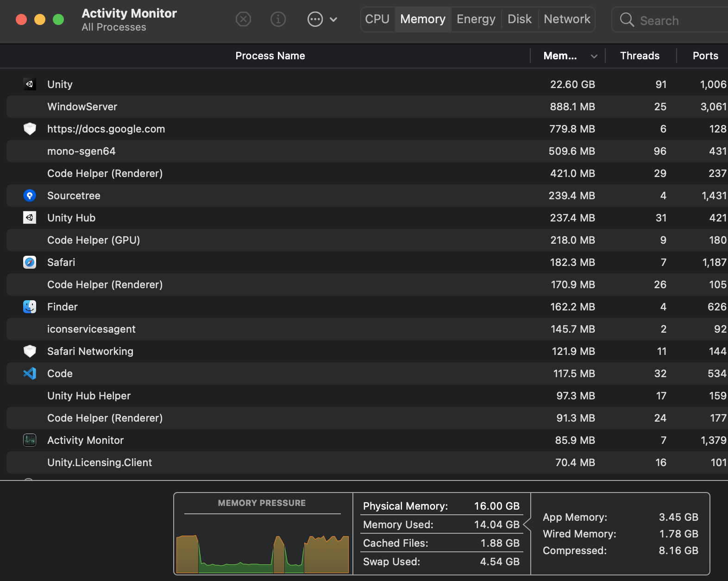Click Unity's 22.60 GB memory value
This screenshot has width=728, height=581.
(572, 84)
